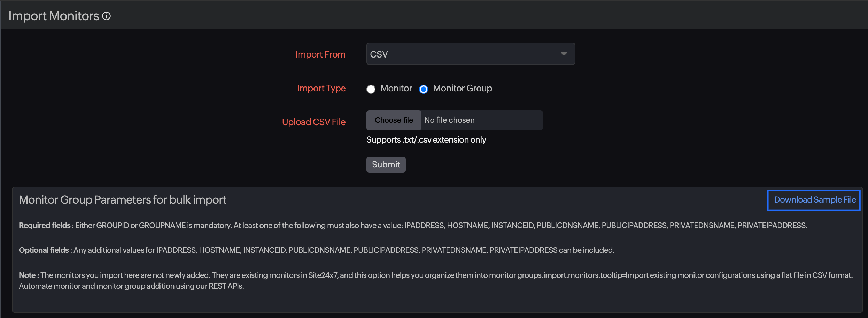Click the Supports .txt/.csv extension note
Image resolution: width=868 pixels, height=318 pixels.
(x=426, y=139)
